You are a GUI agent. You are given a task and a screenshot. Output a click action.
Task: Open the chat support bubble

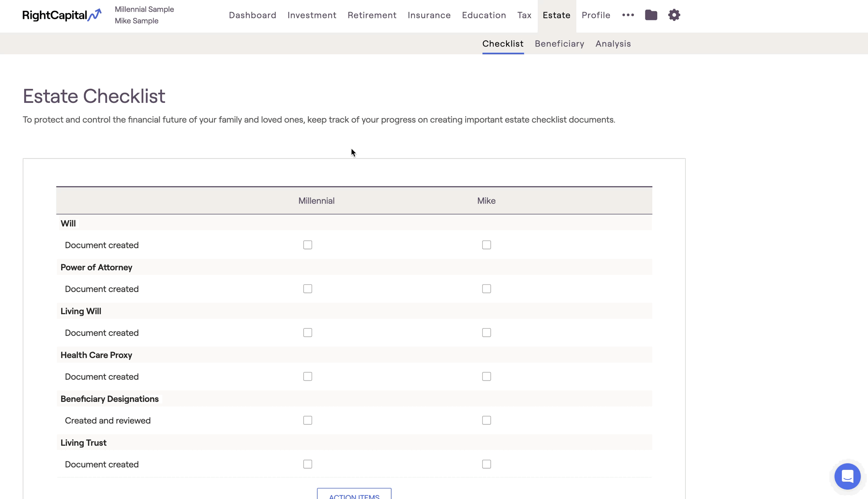click(x=847, y=476)
